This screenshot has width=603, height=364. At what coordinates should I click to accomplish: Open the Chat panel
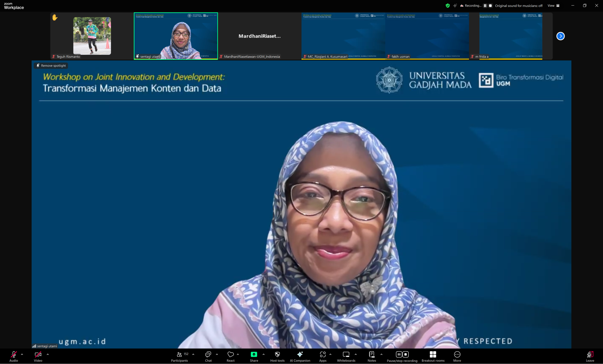pyautogui.click(x=208, y=355)
